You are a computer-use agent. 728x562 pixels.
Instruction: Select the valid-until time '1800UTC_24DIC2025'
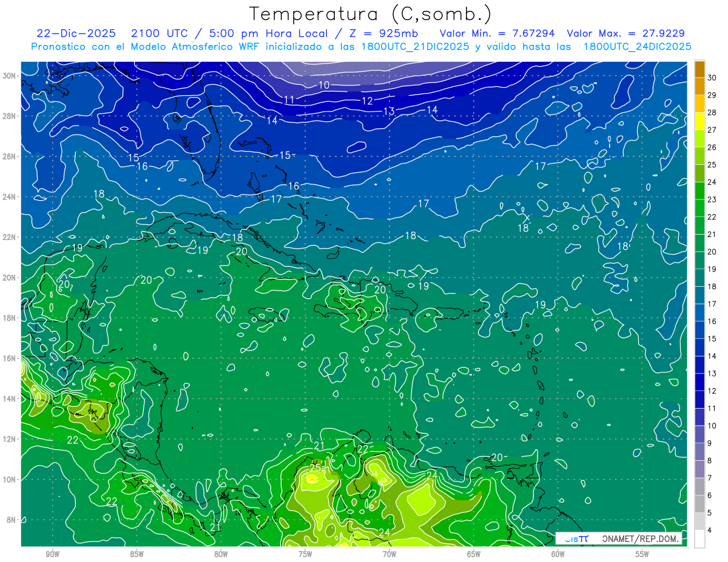(637, 47)
